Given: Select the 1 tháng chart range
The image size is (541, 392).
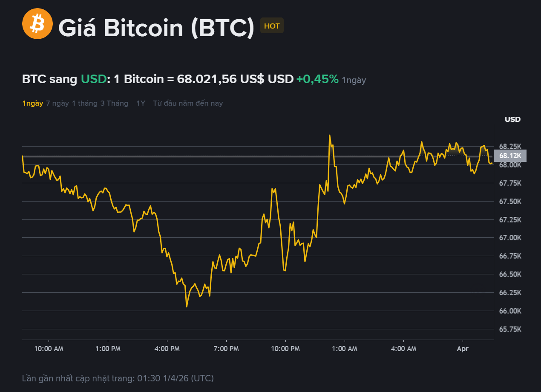Looking at the screenshot, I should [x=84, y=103].
